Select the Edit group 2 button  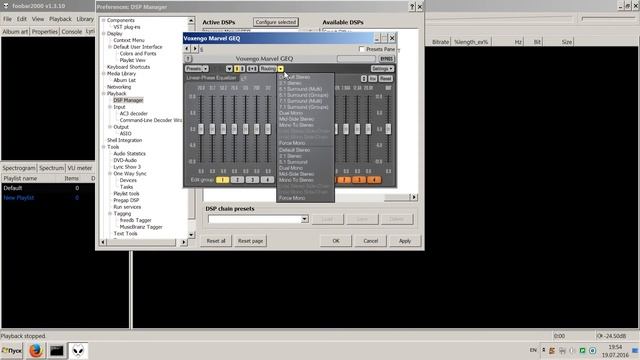coord(237,180)
